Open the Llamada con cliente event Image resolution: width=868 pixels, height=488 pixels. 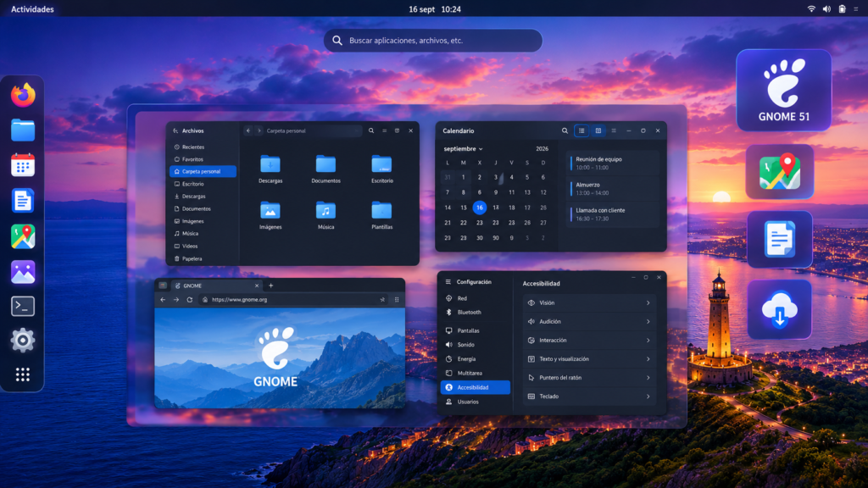tap(614, 214)
